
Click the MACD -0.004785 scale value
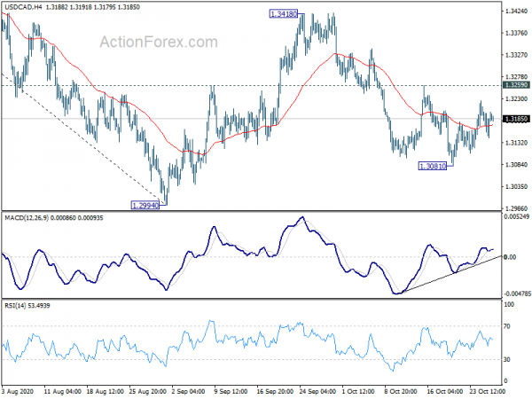[x=517, y=293]
